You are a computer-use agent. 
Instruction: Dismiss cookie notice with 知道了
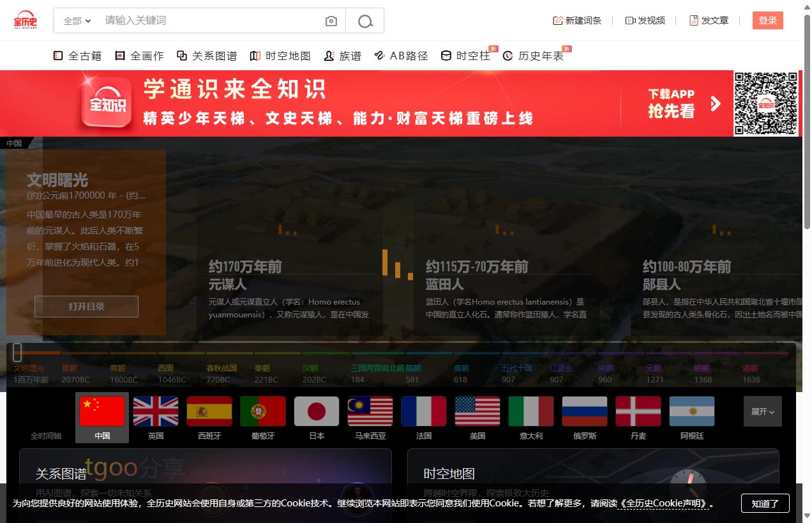(765, 503)
